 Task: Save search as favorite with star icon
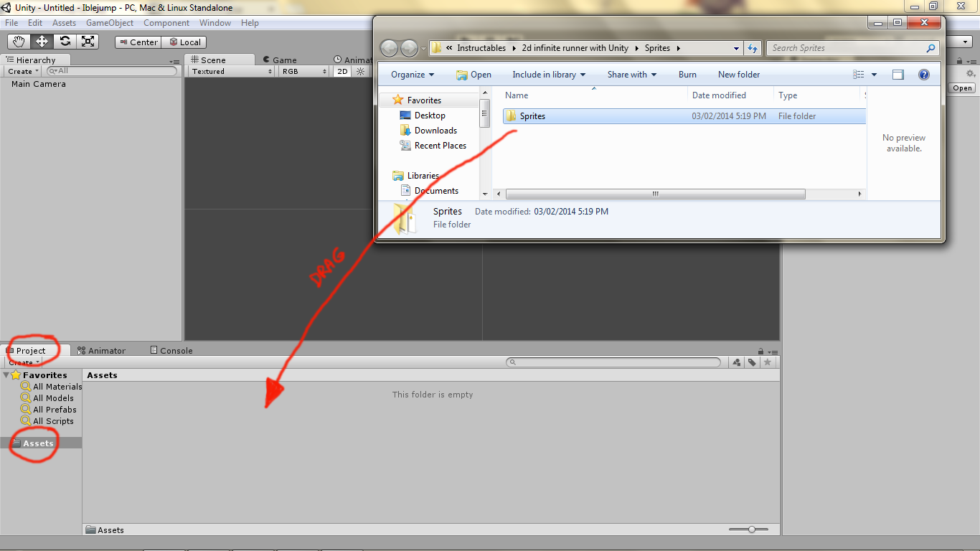(768, 362)
